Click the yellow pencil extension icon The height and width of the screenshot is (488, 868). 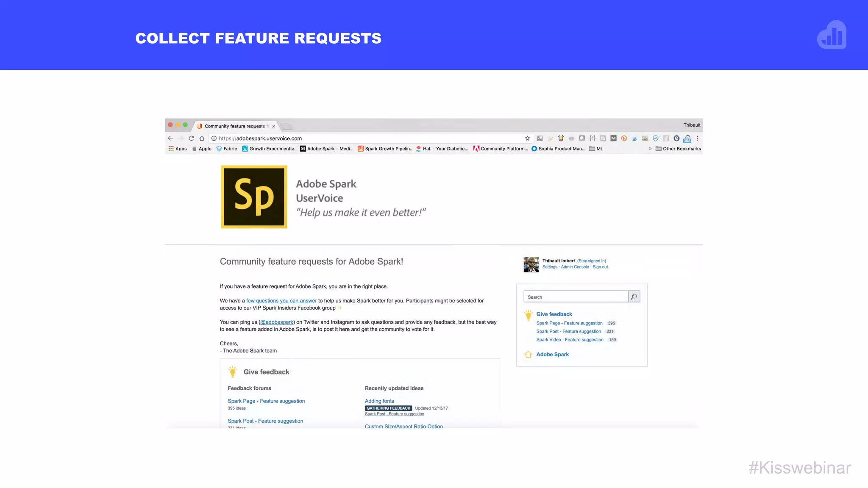pyautogui.click(x=551, y=138)
